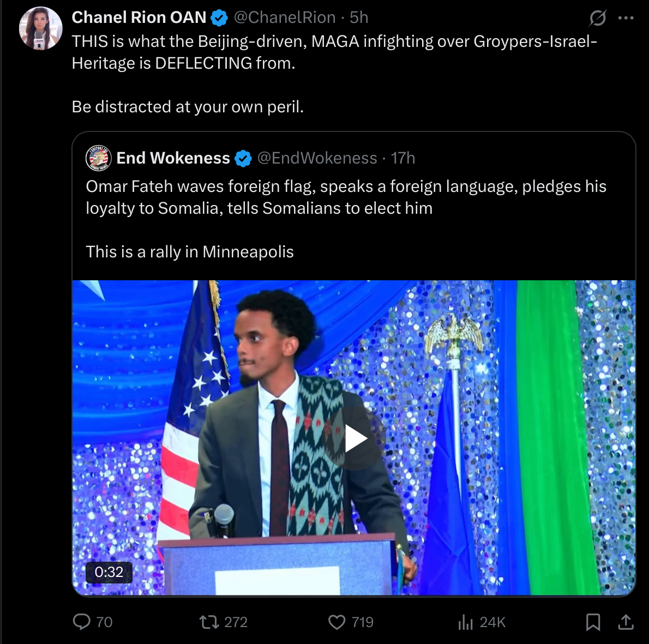
Task: Play the embedded video
Action: point(355,438)
